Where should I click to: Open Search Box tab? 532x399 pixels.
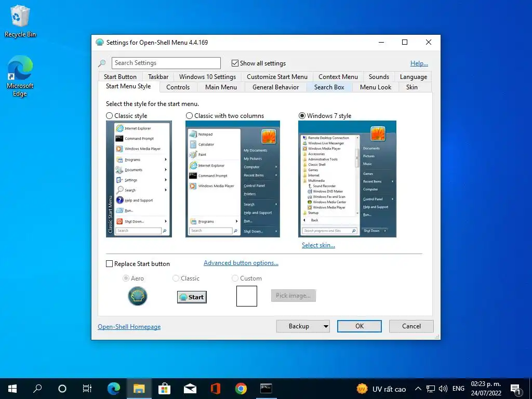coord(329,87)
